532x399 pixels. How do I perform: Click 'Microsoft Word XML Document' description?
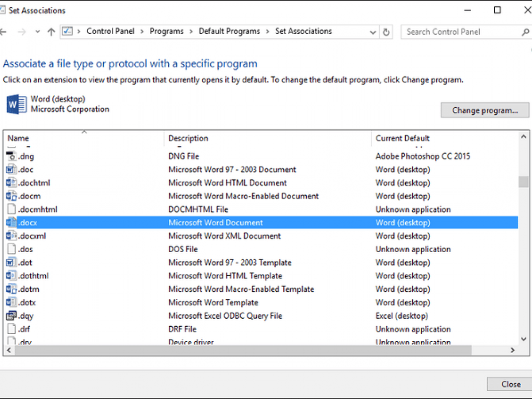point(225,236)
